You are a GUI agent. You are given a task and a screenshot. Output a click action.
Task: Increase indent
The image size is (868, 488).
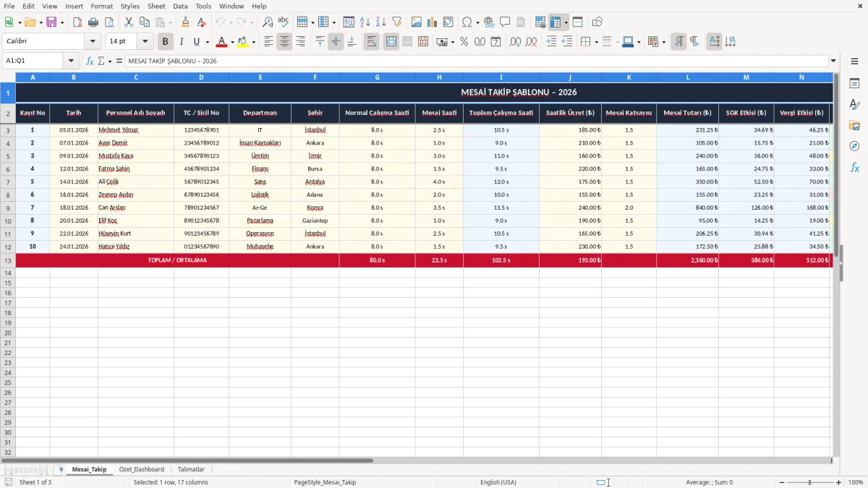tap(551, 42)
